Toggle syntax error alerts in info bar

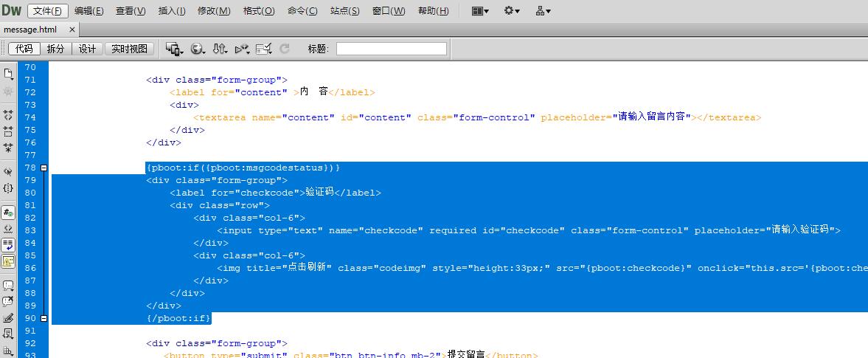(x=9, y=261)
